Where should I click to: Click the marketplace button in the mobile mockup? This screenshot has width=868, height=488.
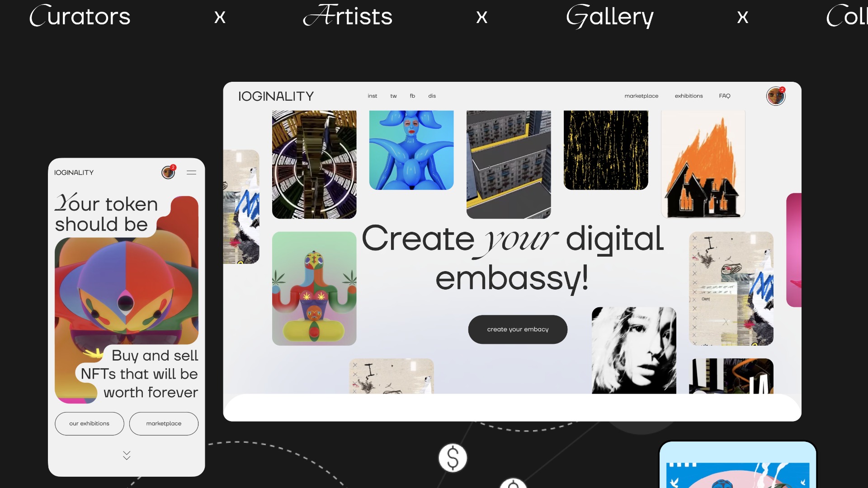[x=164, y=423]
